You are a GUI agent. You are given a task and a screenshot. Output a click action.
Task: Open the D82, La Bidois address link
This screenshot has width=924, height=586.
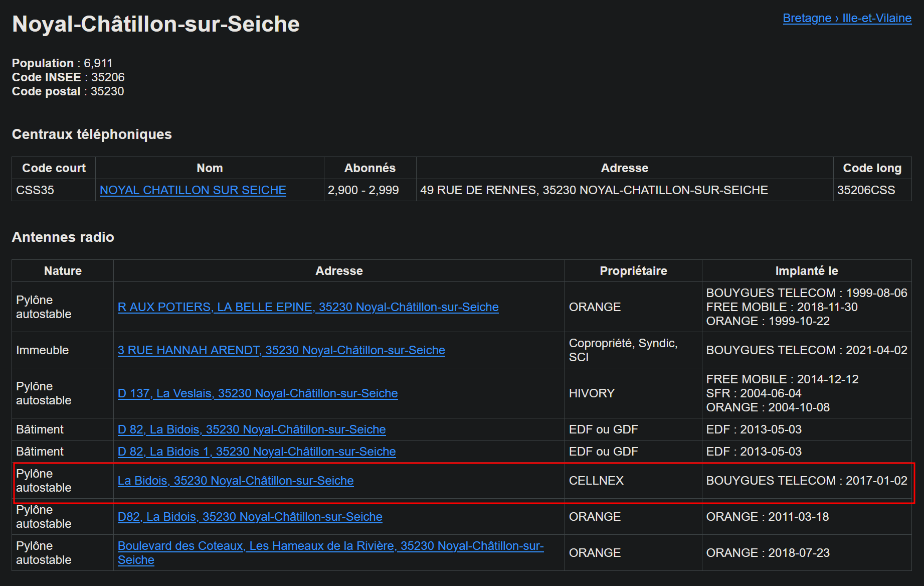[x=250, y=517]
